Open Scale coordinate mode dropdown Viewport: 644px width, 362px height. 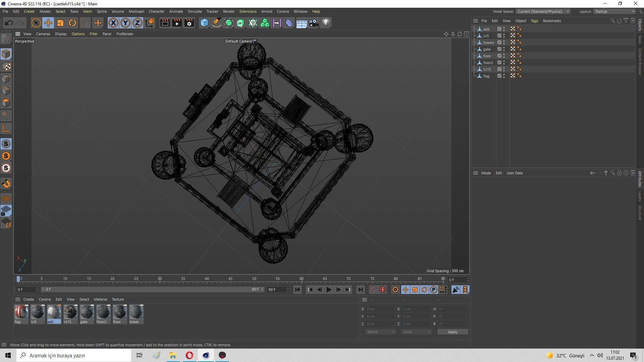click(417, 332)
